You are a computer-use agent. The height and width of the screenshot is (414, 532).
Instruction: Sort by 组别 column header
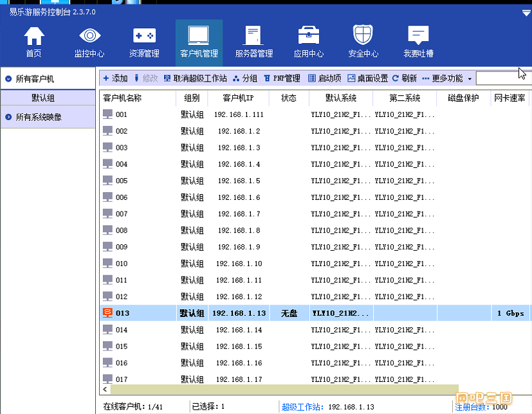pos(192,98)
